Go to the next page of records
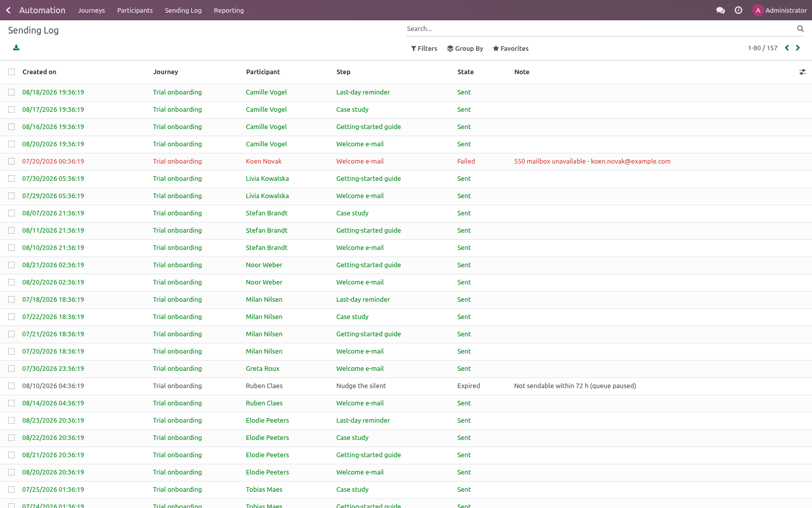This screenshot has height=508, width=812. point(798,48)
